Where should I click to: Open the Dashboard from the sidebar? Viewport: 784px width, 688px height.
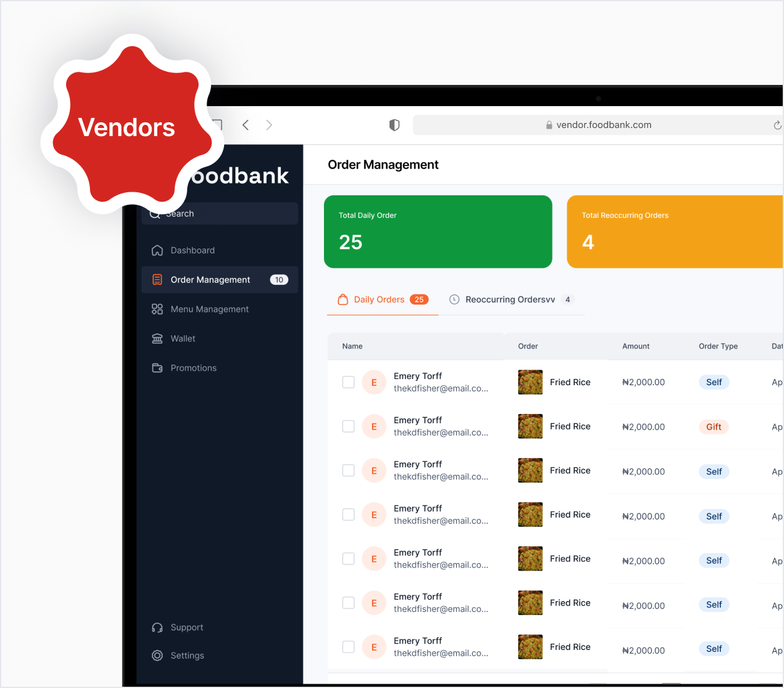[192, 250]
